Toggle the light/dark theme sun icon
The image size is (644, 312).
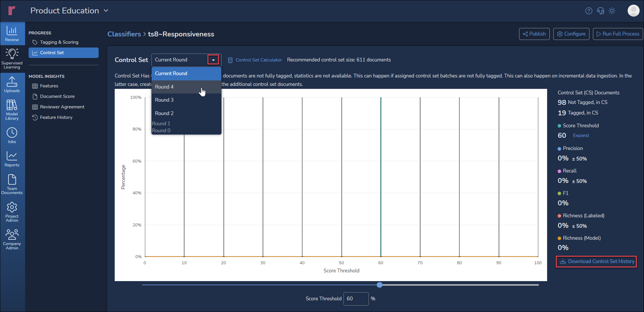point(612,11)
